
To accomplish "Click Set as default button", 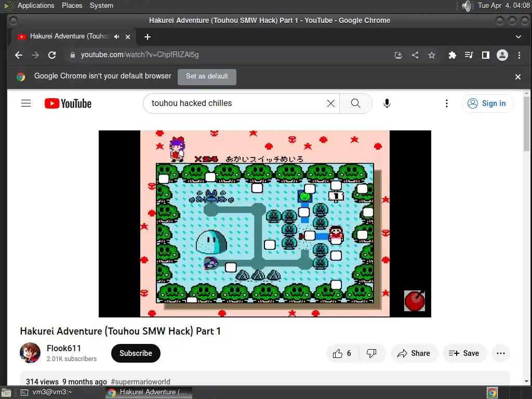I will (x=207, y=77).
